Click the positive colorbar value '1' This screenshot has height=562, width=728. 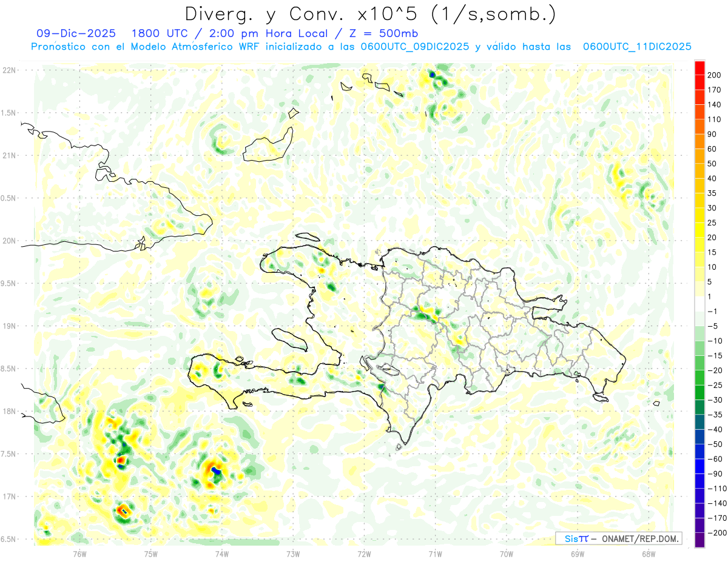[710, 296]
